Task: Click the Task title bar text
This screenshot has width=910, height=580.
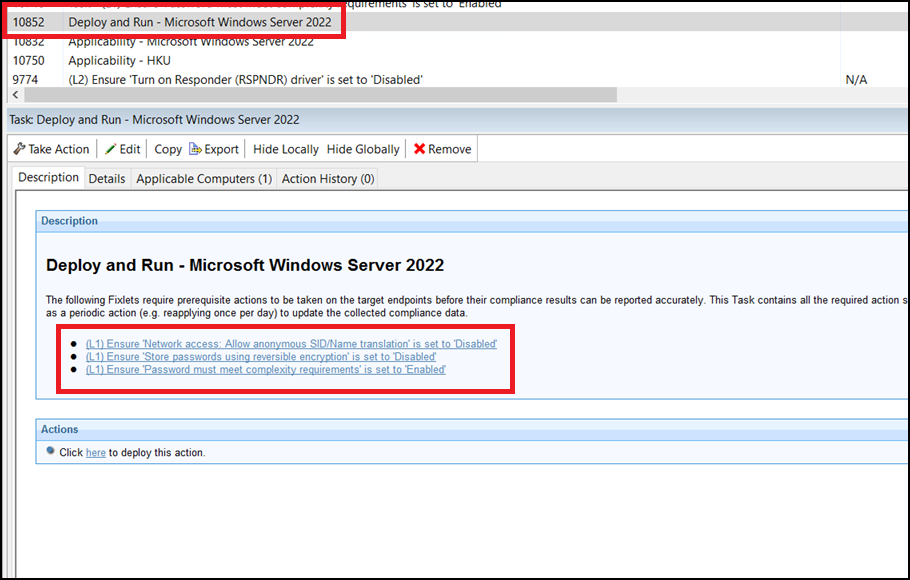Action: 154,120
